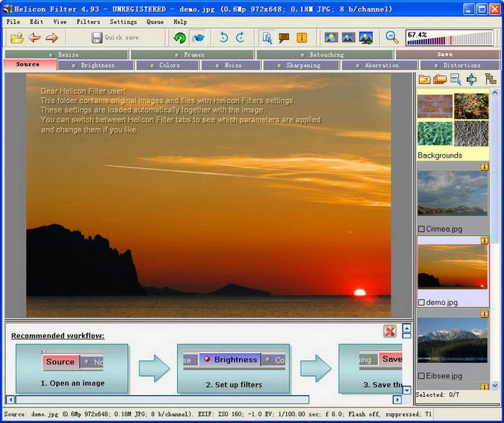Viewport: 504px width, 423px height.
Task: Select the Eibsee.jpg mountain thumbnail
Action: point(452,340)
